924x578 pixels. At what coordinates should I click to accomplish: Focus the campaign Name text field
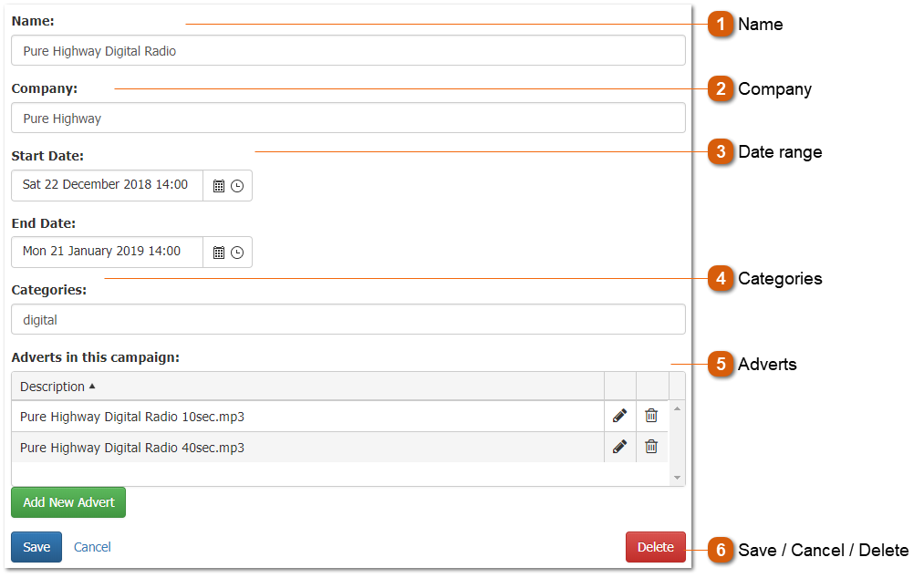click(x=348, y=51)
